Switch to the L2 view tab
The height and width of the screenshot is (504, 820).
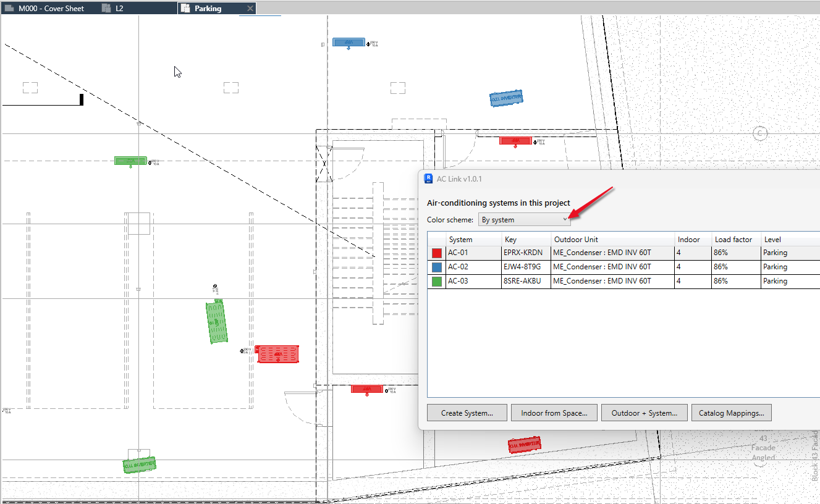click(119, 9)
